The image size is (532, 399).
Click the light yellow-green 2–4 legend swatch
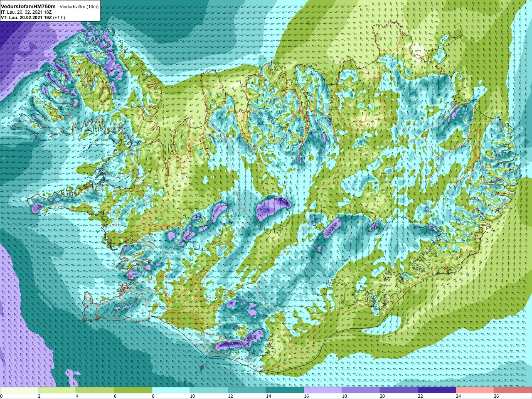click(57, 390)
